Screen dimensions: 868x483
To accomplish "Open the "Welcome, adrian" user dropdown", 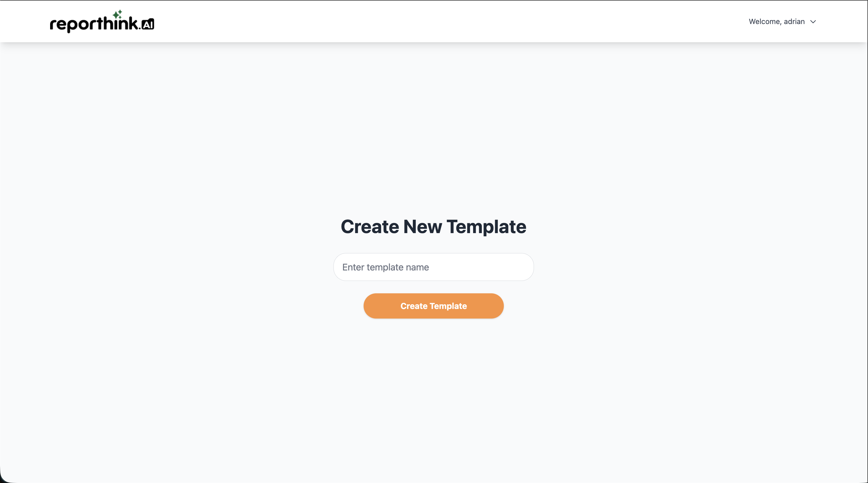I will click(782, 21).
